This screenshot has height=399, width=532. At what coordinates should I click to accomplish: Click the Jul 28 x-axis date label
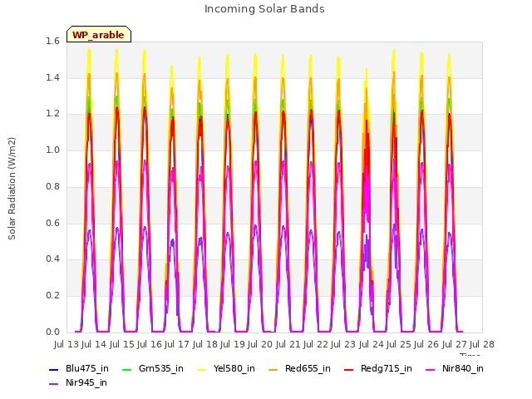pos(482,345)
